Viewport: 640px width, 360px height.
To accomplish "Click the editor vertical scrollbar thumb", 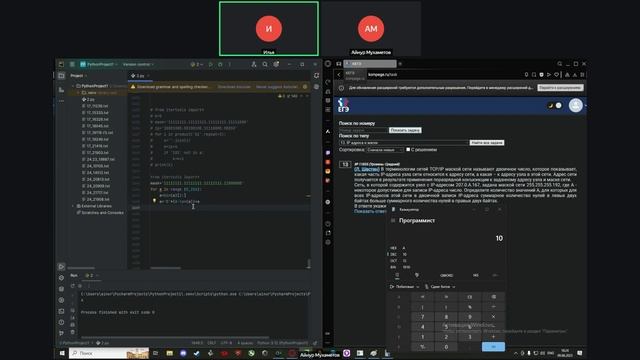I will [309, 264].
